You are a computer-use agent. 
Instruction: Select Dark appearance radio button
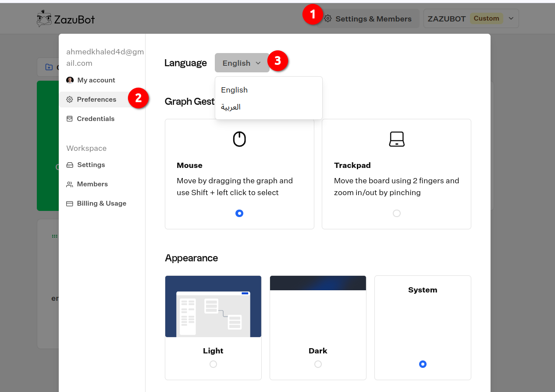tap(318, 364)
